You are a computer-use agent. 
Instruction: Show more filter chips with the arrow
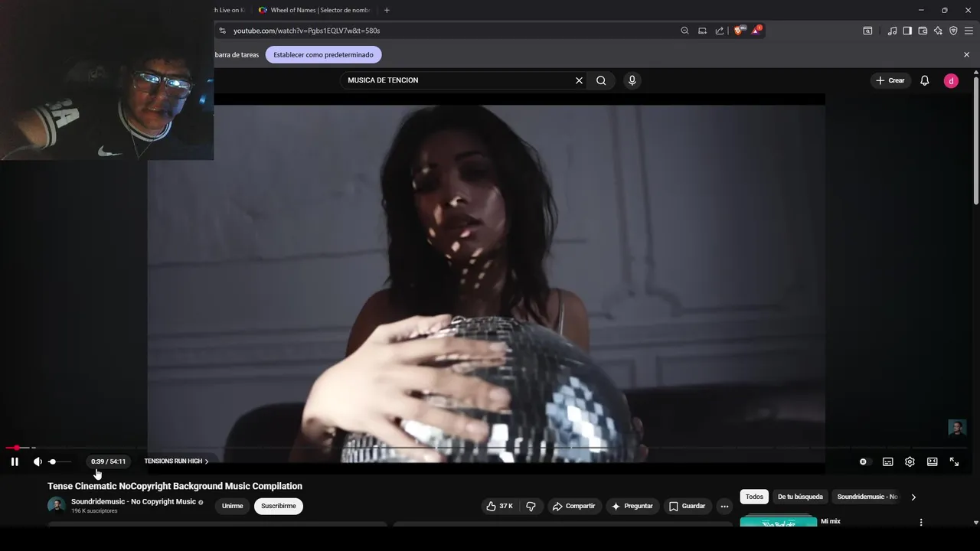tap(913, 497)
